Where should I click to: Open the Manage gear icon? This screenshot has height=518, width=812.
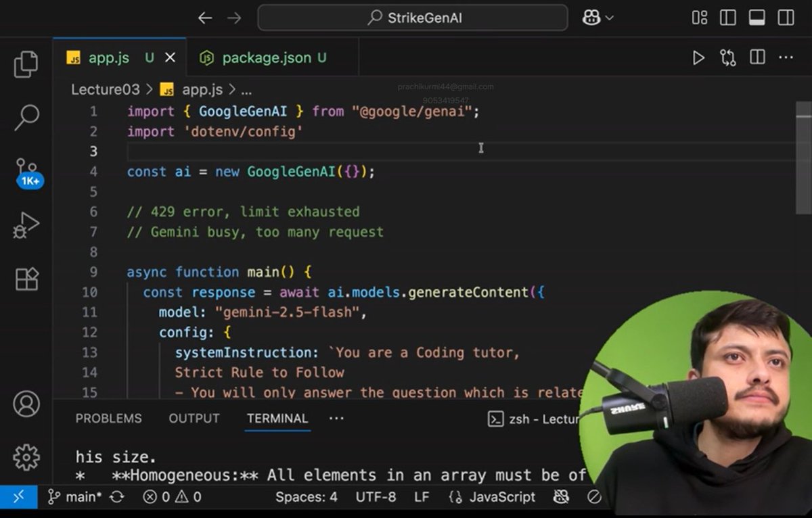(x=26, y=457)
